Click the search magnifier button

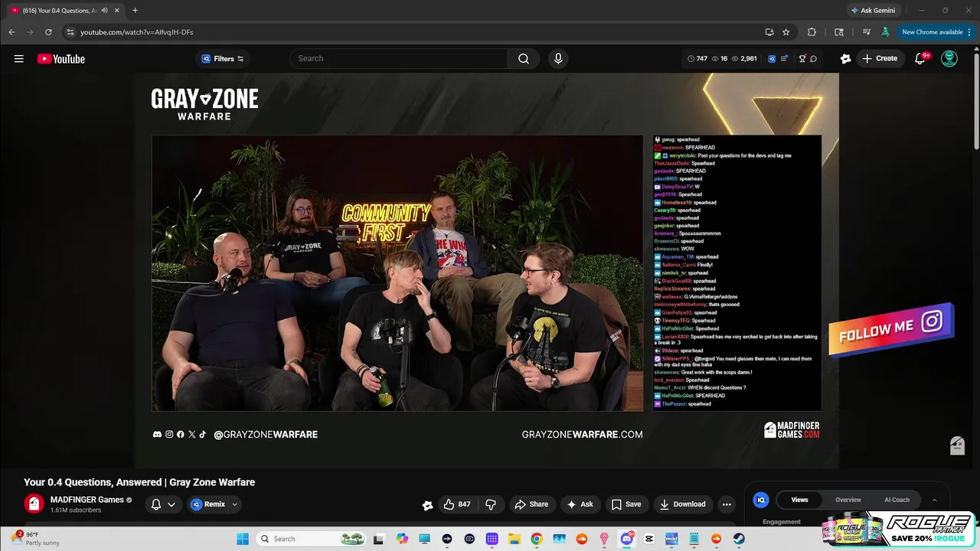(x=524, y=59)
